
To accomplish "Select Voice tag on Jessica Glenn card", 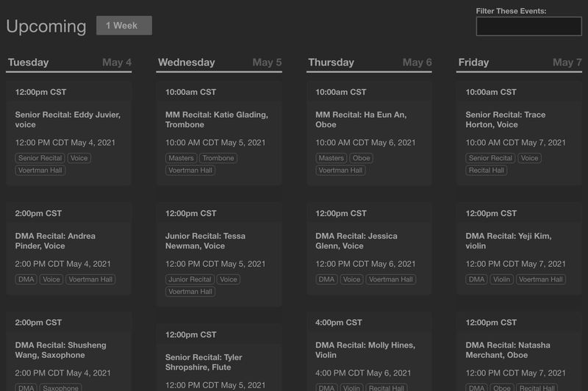I will pos(352,279).
